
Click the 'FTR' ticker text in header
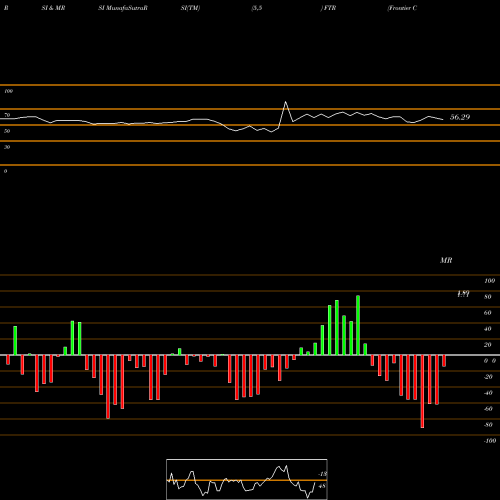tap(330, 8)
